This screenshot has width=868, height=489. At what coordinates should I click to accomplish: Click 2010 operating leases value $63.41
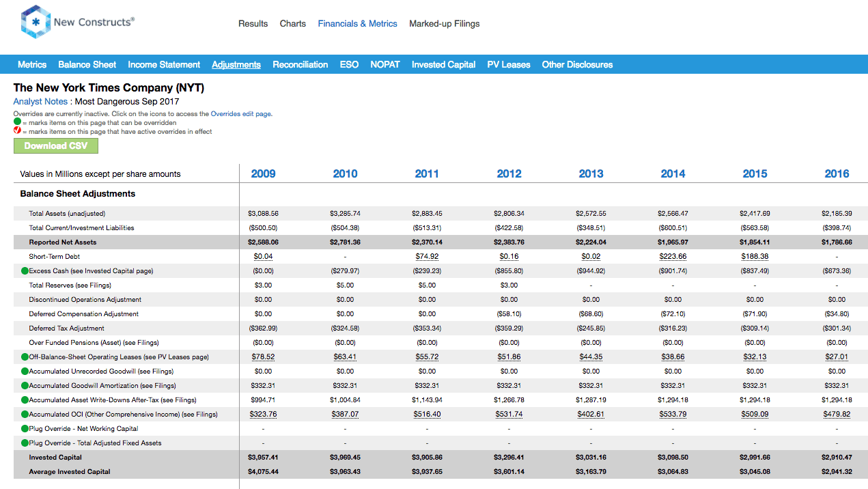point(346,357)
